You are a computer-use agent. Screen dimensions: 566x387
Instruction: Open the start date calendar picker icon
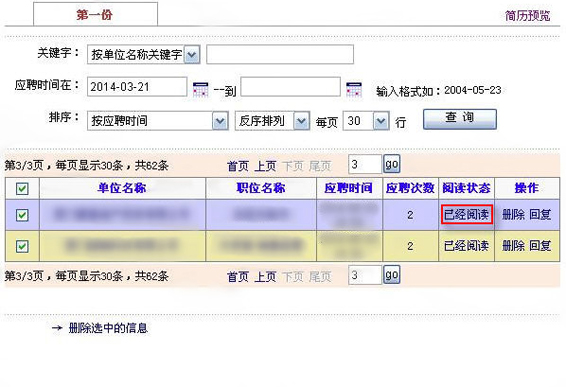click(200, 89)
